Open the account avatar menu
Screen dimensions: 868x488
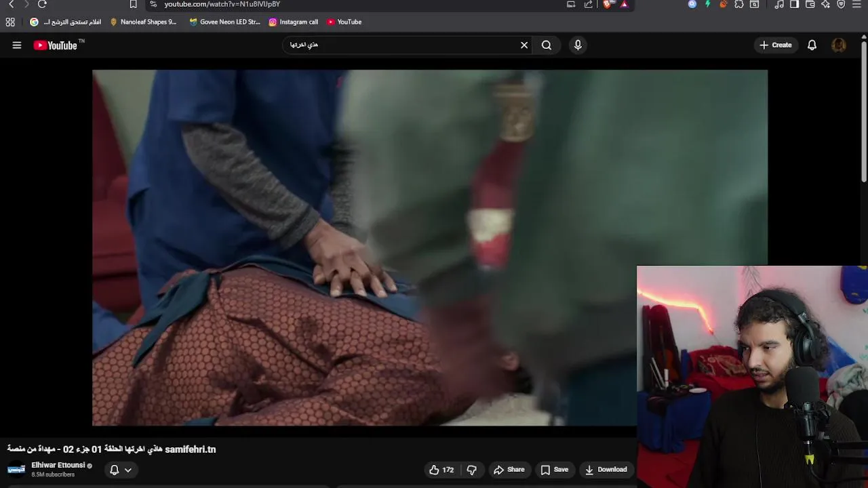(x=839, y=45)
